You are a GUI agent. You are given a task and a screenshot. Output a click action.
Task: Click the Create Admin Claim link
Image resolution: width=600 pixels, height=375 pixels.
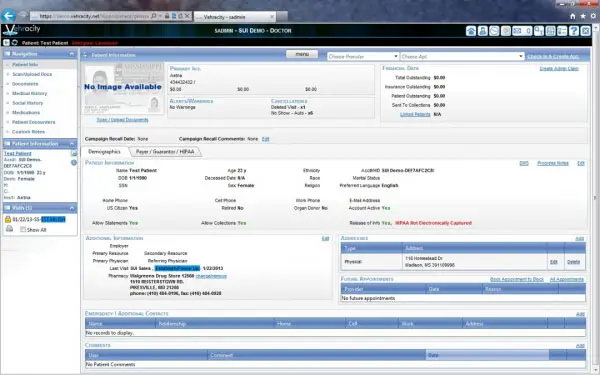559,68
